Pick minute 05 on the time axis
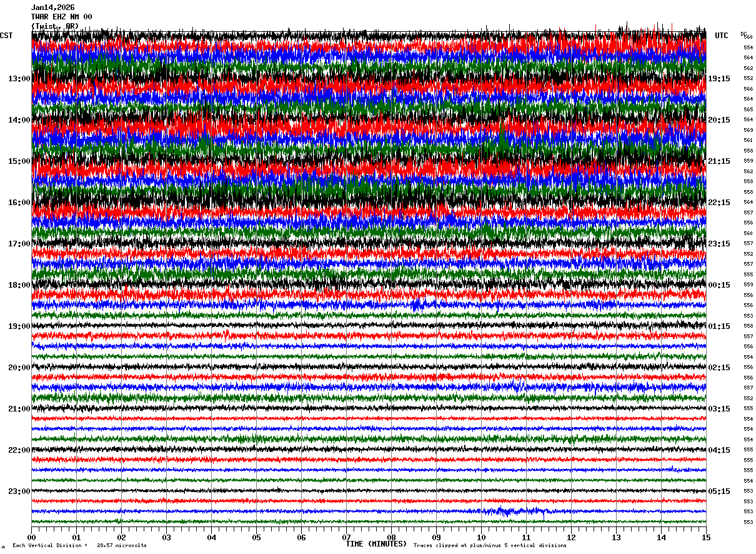Screen dimensions: 756x554 click(x=256, y=537)
